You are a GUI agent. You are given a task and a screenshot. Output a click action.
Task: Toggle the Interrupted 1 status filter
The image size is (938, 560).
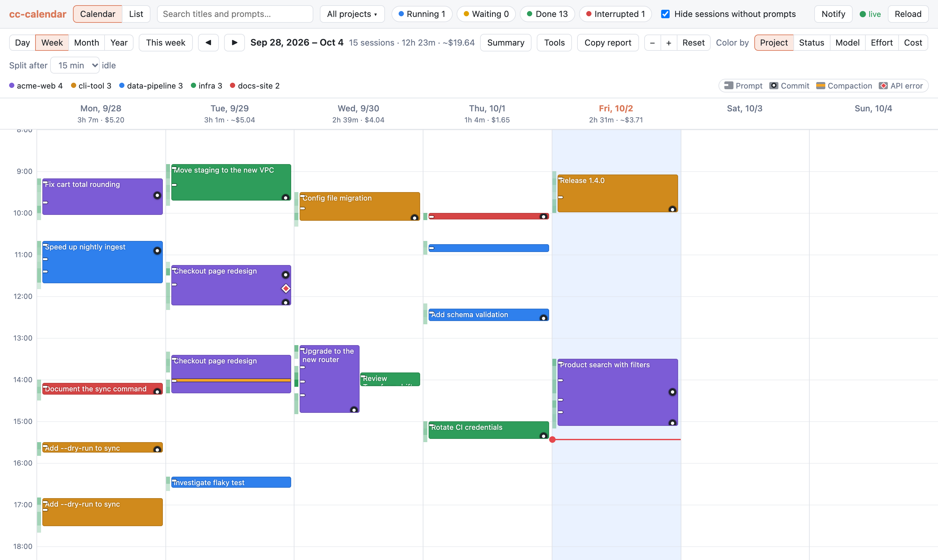(x=615, y=14)
